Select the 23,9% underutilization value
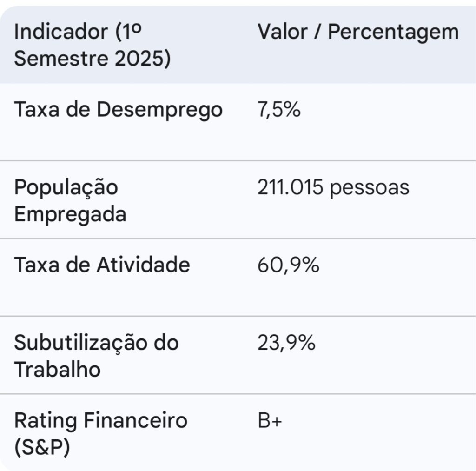This screenshot has width=476, height=471. (286, 343)
